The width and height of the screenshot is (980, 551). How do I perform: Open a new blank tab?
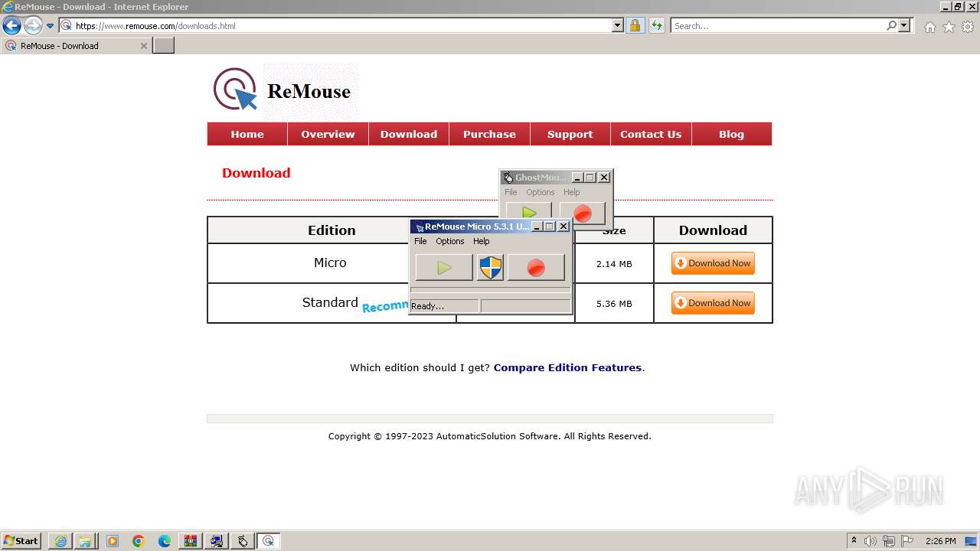(164, 46)
